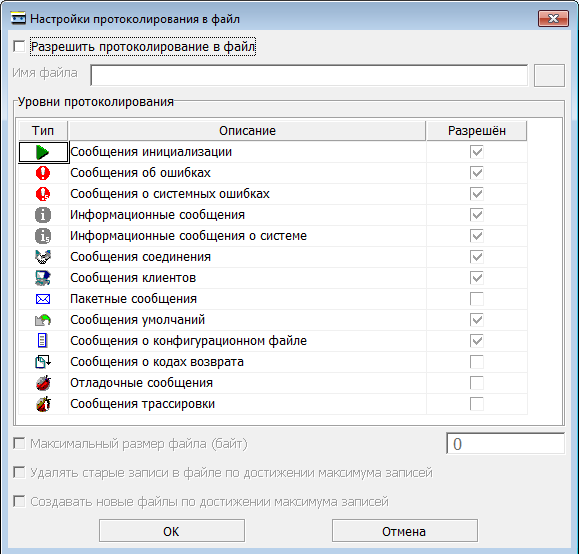Click the system errors red icon

click(x=43, y=194)
